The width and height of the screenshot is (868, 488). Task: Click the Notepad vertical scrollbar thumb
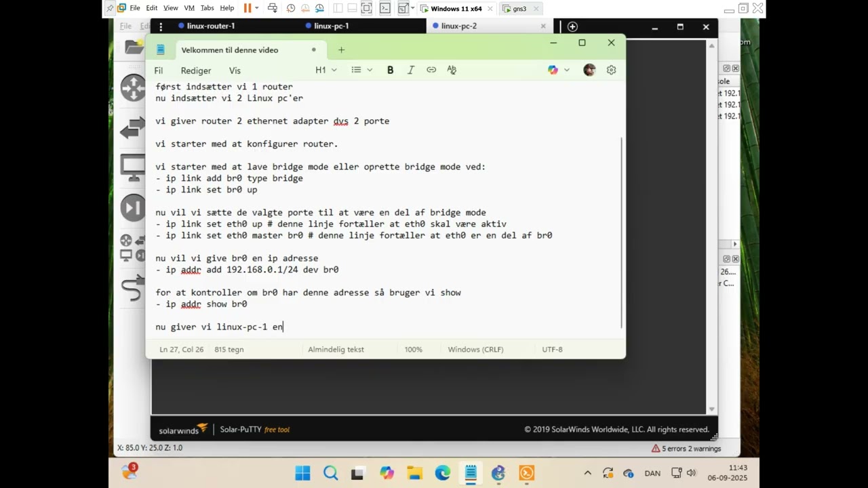(x=622, y=232)
